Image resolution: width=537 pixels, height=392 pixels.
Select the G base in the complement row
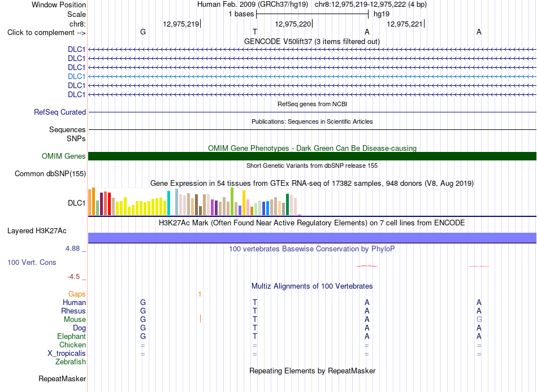(143, 32)
